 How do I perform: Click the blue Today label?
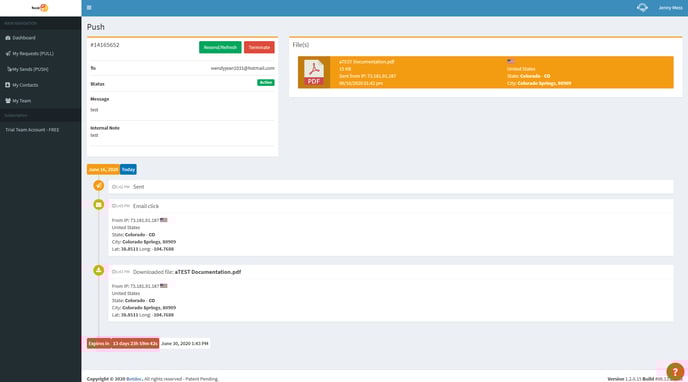pos(128,169)
